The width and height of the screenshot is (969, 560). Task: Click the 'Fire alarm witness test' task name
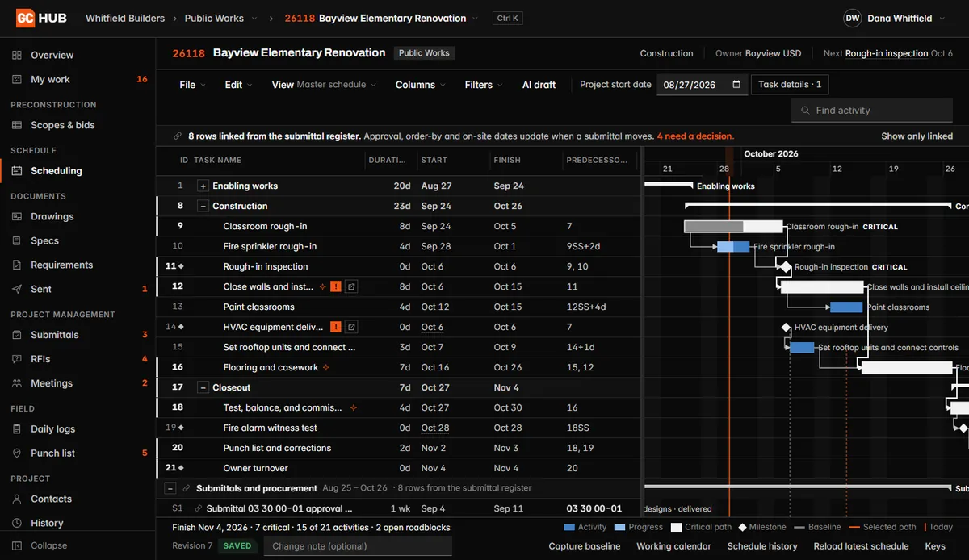click(x=270, y=428)
